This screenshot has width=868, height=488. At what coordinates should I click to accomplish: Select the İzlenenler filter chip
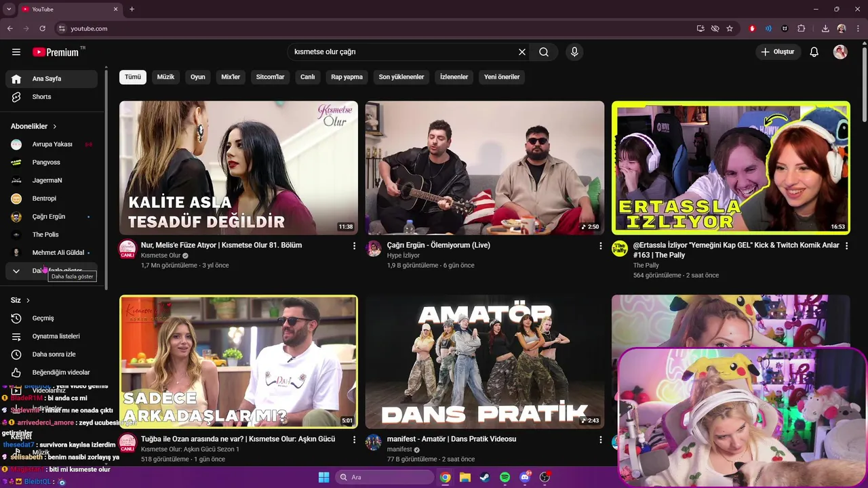point(454,77)
